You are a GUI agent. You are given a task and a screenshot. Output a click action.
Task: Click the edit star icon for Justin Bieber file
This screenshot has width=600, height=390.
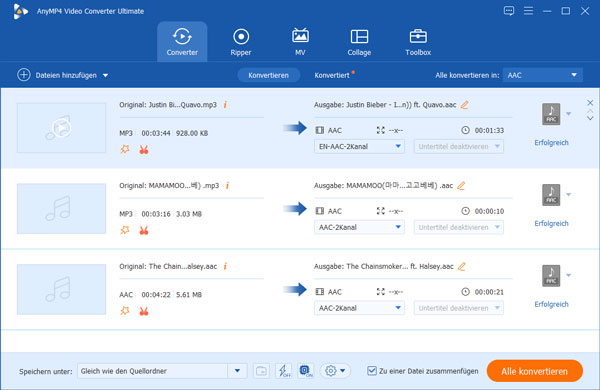pos(125,149)
